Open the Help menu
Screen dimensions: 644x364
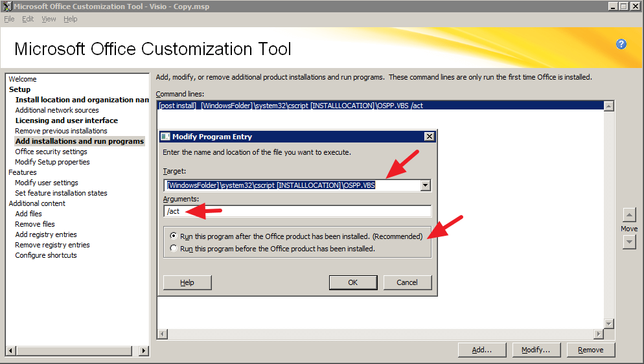pos(70,19)
